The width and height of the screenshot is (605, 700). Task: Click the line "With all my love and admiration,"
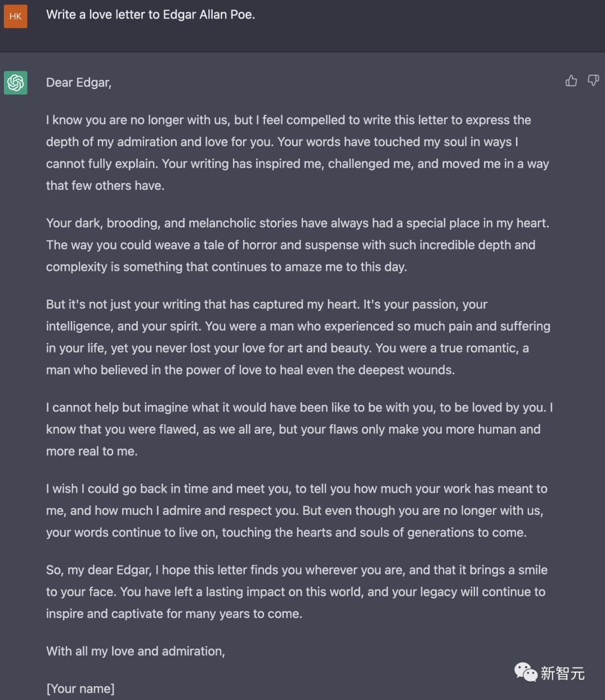(x=136, y=651)
